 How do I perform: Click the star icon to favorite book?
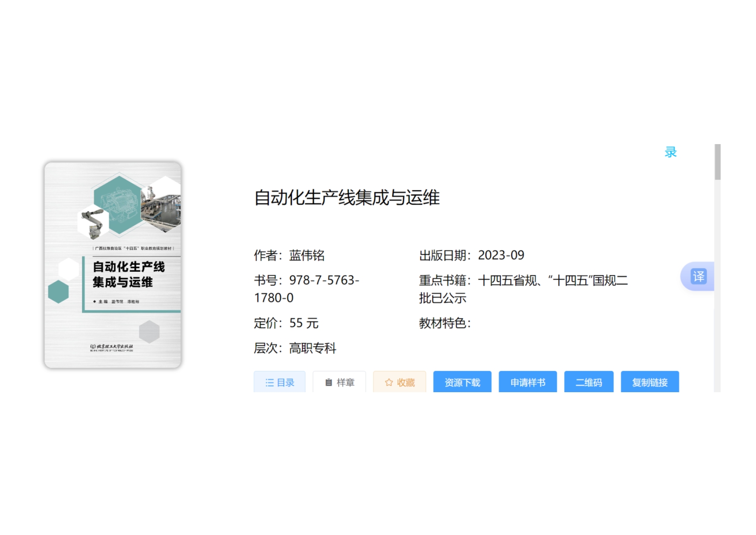point(389,383)
